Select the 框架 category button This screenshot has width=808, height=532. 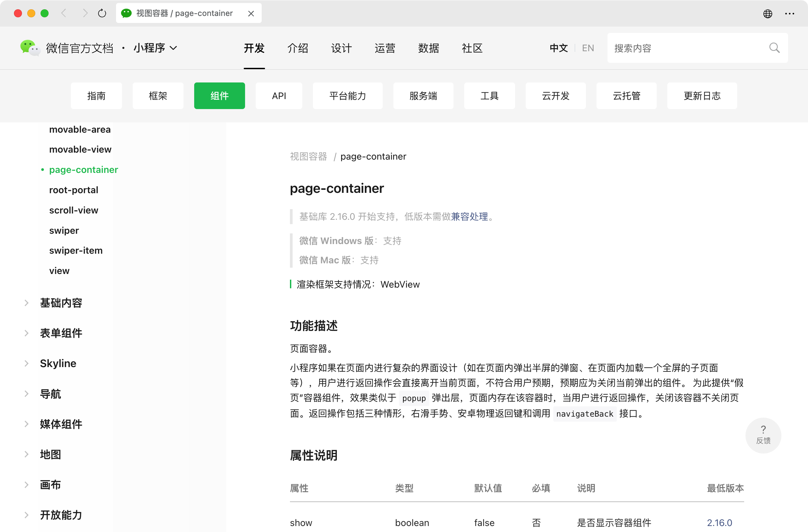click(x=158, y=96)
